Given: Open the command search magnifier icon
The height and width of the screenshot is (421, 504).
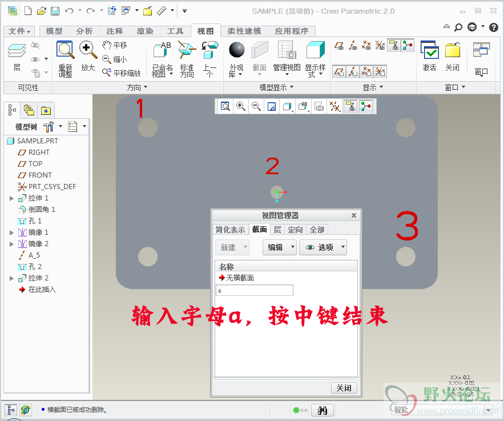Looking at the screenshot, I should point(458,27).
